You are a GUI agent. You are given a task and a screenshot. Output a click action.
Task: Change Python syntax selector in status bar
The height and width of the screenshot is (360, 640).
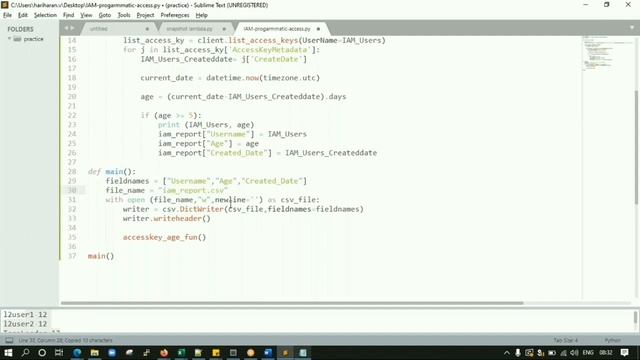pos(612,340)
